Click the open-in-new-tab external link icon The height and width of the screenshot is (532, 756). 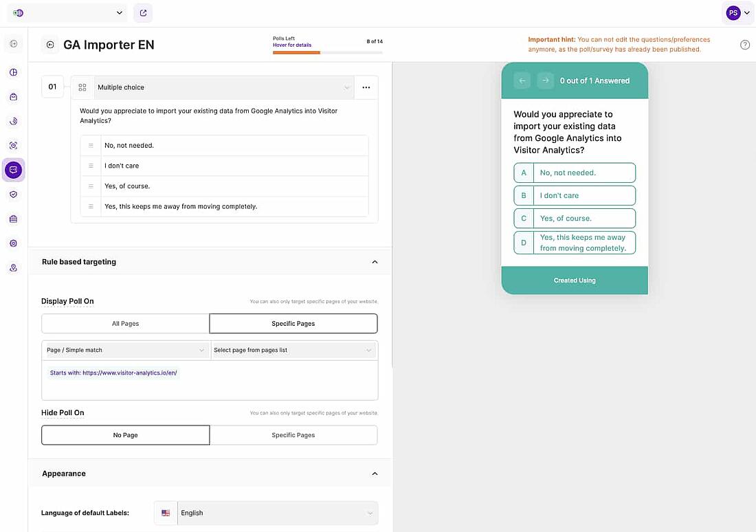143,13
